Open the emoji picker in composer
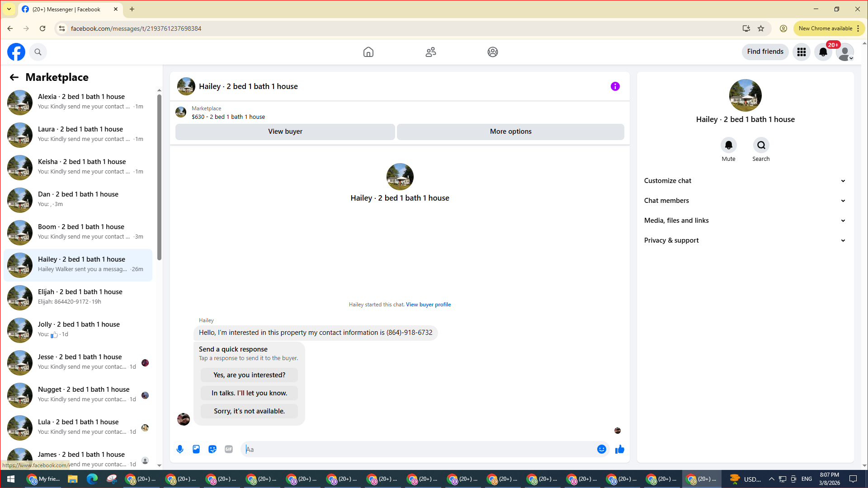This screenshot has height=488, width=868. pos(601,449)
